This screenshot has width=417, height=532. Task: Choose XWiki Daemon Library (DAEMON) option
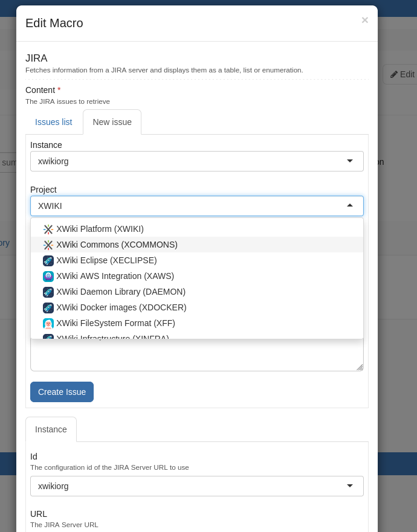point(197,292)
